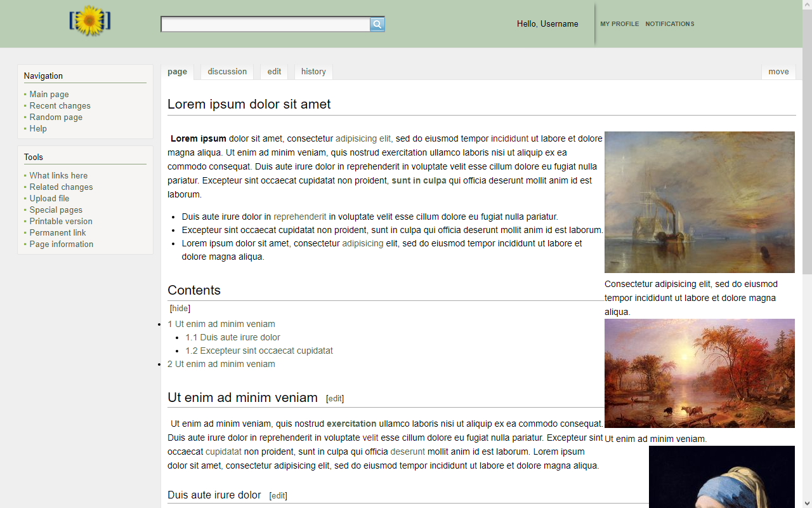This screenshot has width=812, height=508.
Task: Open the ship painting thumbnail
Action: click(x=699, y=202)
